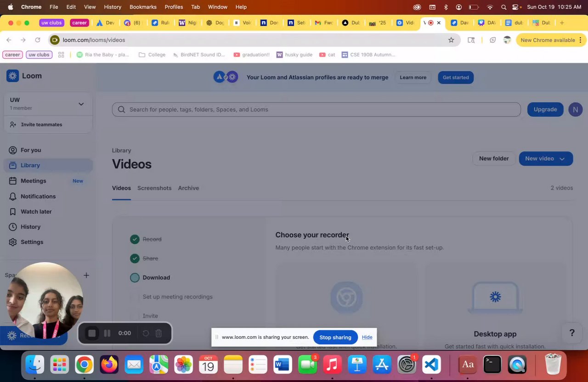Select the Desktop app recorder card
The width and height of the screenshot is (588, 382).
[495, 306]
